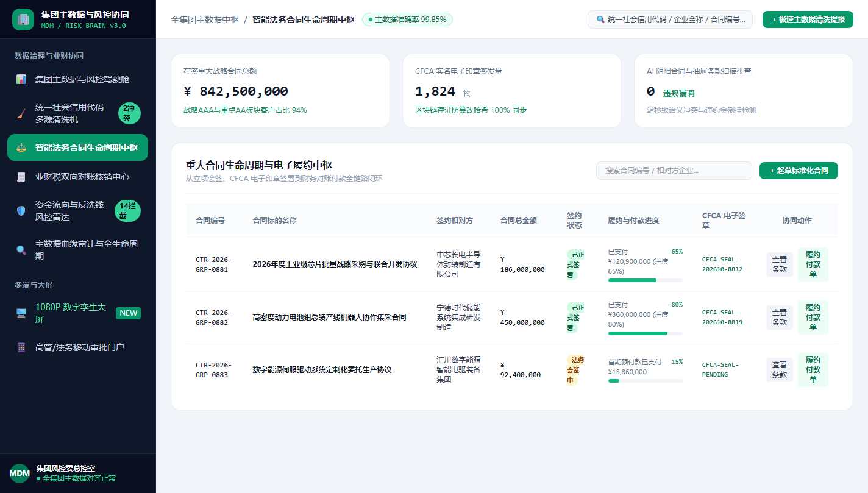Open 履约付款单 for contract CTR-2026-GRP-0882
Viewport: 868px width, 493px height.
(813, 317)
